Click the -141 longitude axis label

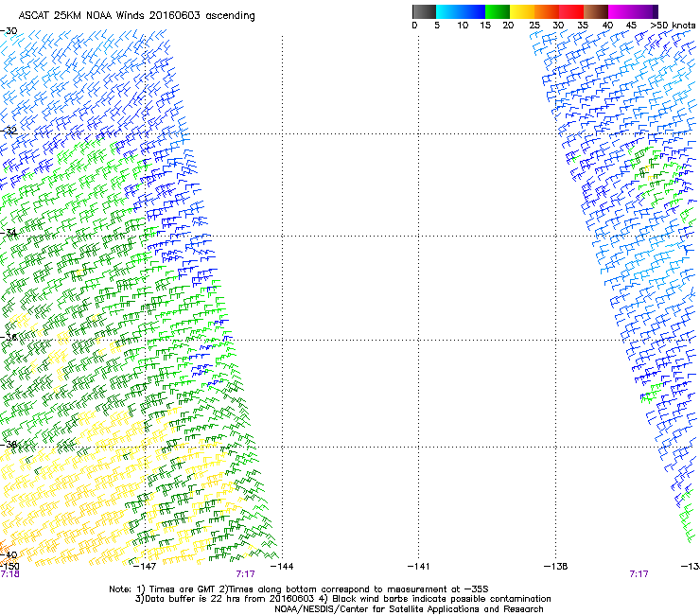click(x=418, y=567)
